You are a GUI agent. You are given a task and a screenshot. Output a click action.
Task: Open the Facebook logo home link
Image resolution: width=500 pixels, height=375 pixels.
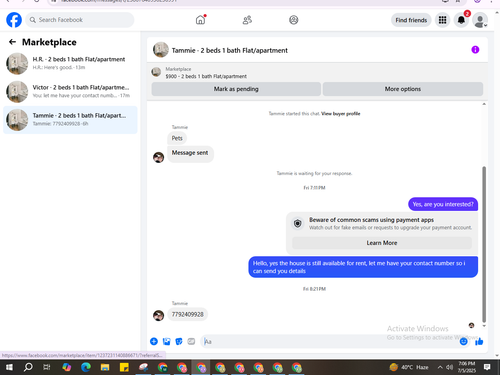point(14,20)
